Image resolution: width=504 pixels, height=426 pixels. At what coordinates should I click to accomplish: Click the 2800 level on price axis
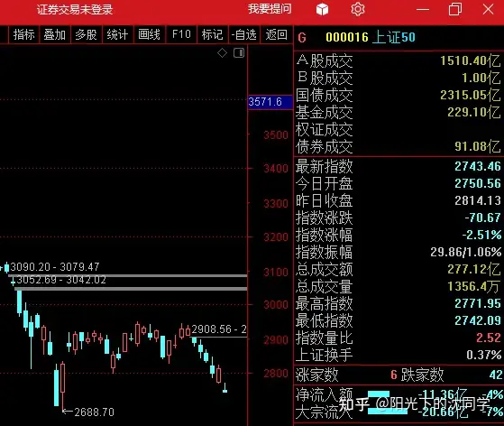point(276,374)
